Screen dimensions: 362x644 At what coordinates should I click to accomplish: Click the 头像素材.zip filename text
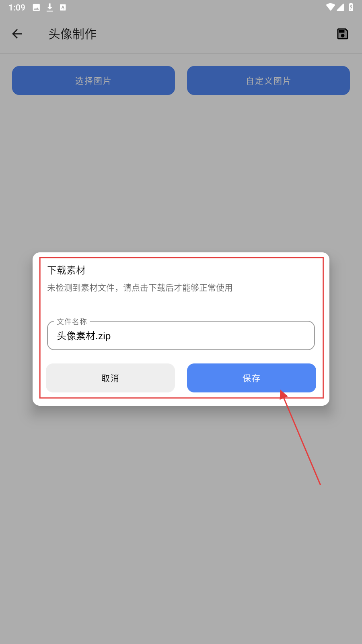[x=84, y=336]
